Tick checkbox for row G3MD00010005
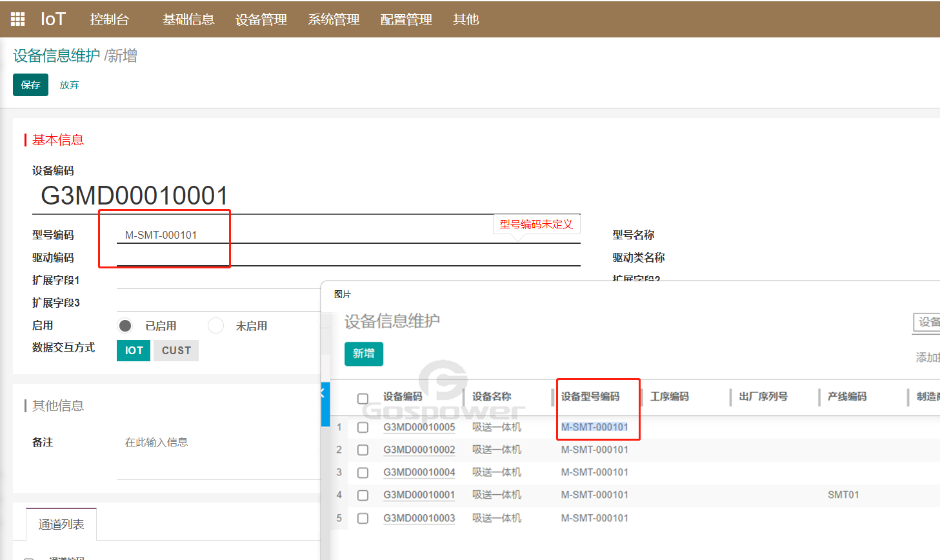This screenshot has width=940, height=560. tap(363, 427)
